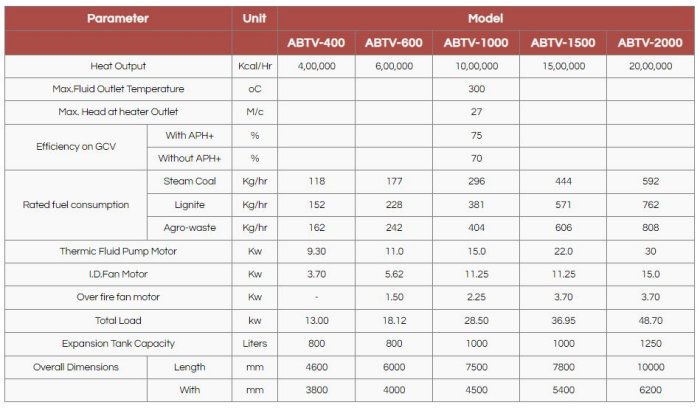Click the ABTV-400 model column header
This screenshot has width=700, height=408.
tap(315, 43)
